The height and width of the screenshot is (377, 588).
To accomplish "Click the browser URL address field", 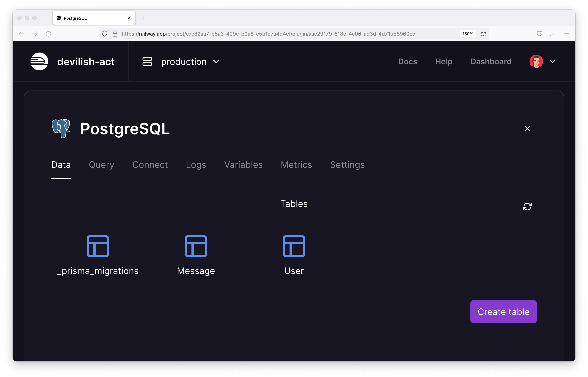I will point(269,34).
